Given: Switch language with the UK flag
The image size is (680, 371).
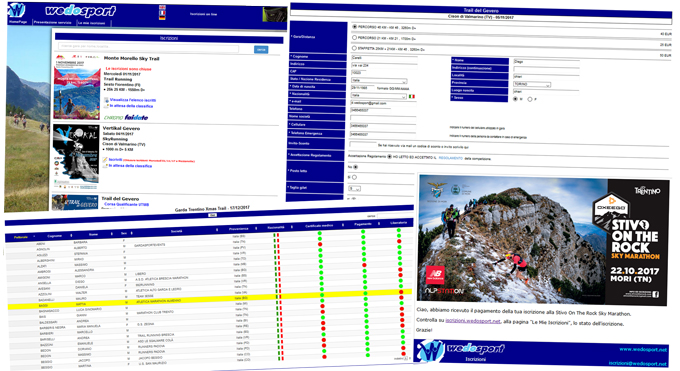Looking at the screenshot, I should (x=163, y=7).
